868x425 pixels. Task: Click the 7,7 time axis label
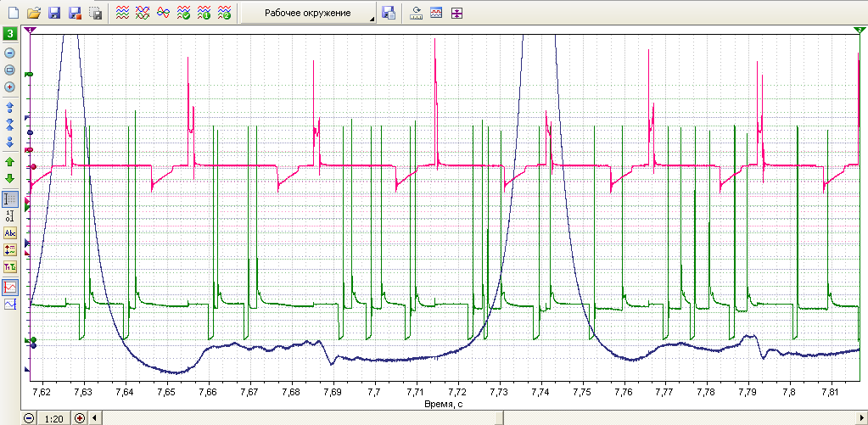click(x=375, y=393)
